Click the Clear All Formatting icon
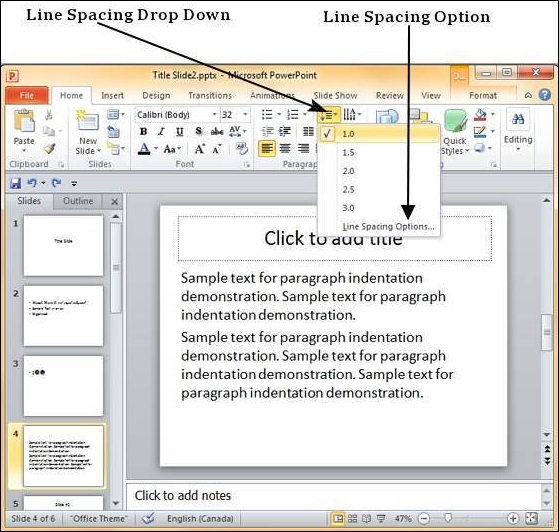Viewport: 559px width, 532px height. click(242, 149)
